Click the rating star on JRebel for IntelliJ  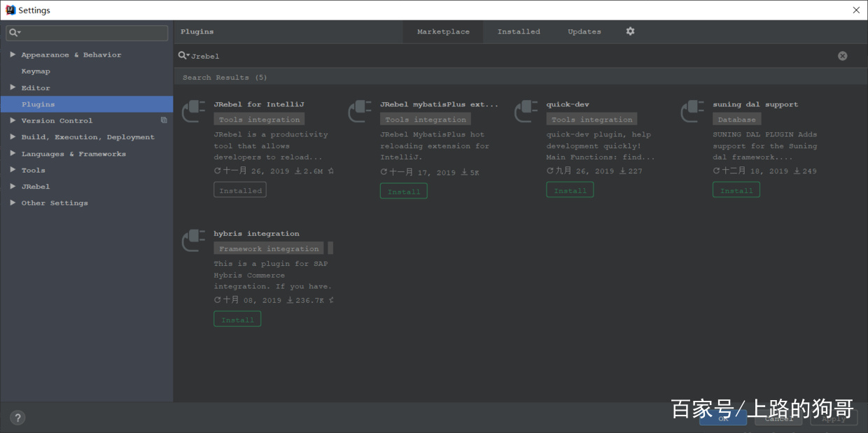[x=330, y=171]
